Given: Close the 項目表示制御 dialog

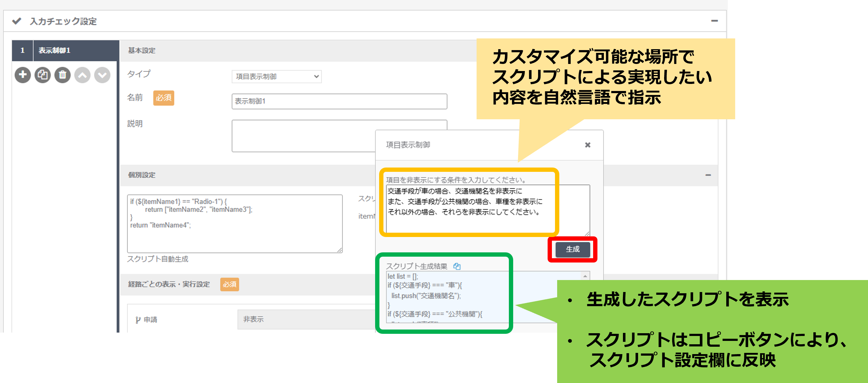Looking at the screenshot, I should [587, 145].
